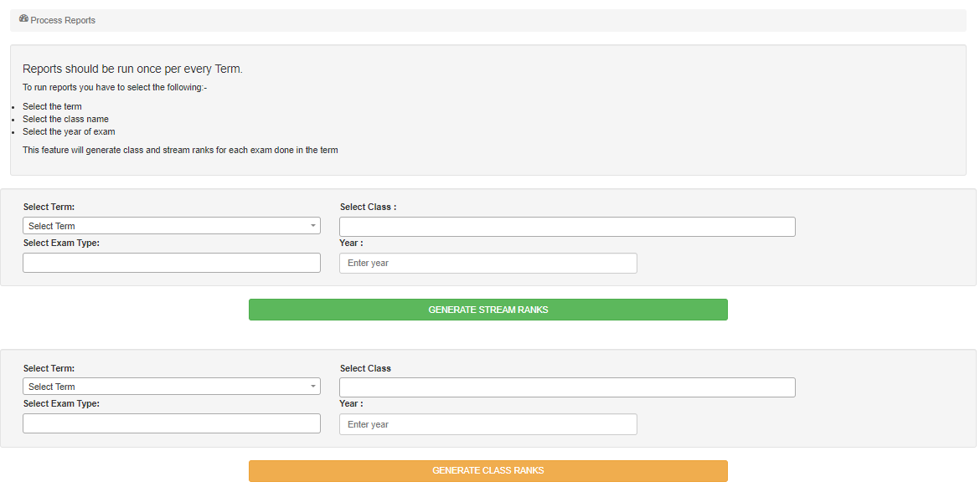Focus the Year input in class ranks form
Image resolution: width=980 pixels, height=487 pixels.
pos(487,424)
